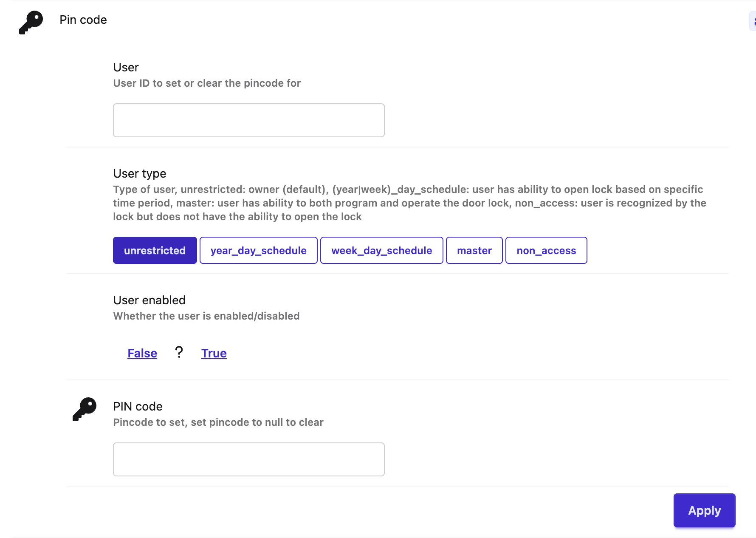Click the User field label
The width and height of the screenshot is (756, 538).
(126, 68)
